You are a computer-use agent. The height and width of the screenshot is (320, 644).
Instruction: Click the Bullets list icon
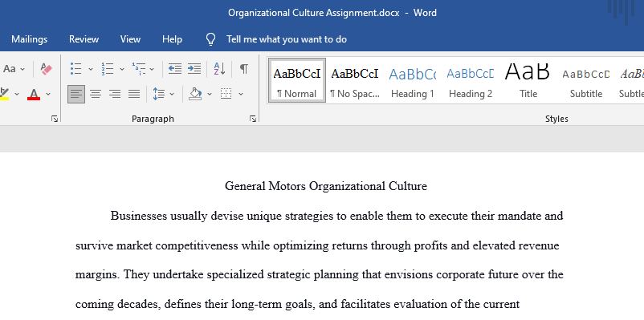click(76, 69)
